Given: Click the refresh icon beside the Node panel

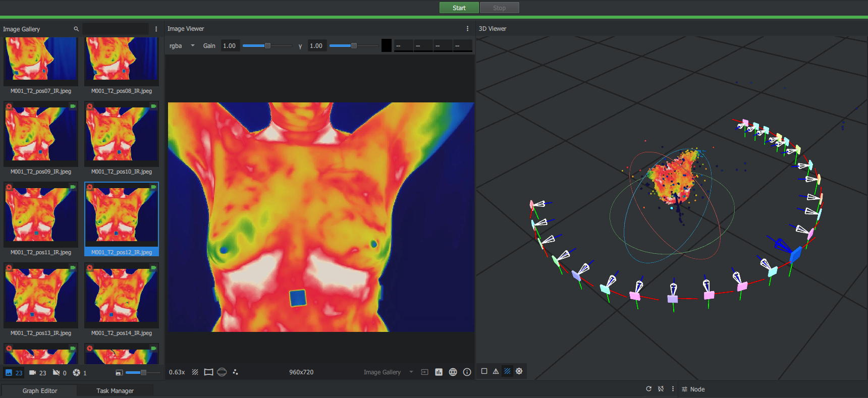Looking at the screenshot, I should click(648, 389).
